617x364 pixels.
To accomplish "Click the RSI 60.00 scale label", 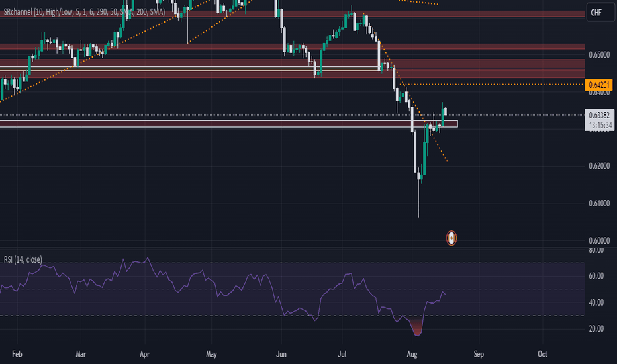I will tap(596, 276).
